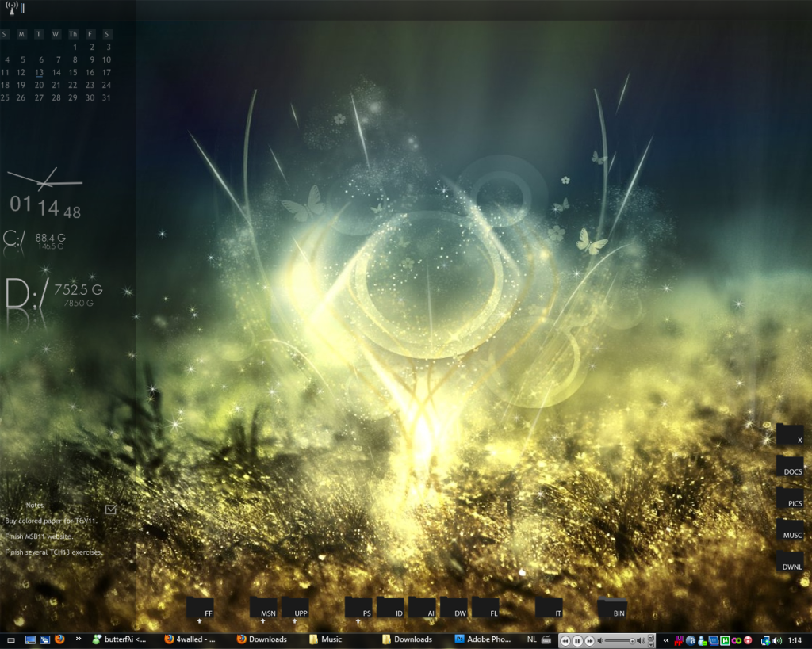Click the on-screen keyboard icon next to NL
The image size is (812, 649).
pyautogui.click(x=546, y=639)
